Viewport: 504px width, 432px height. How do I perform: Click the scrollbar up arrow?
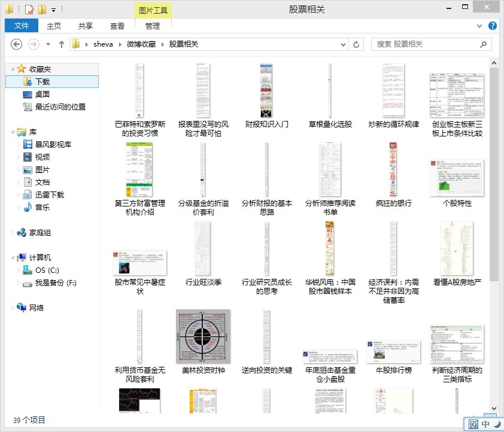[x=494, y=63]
